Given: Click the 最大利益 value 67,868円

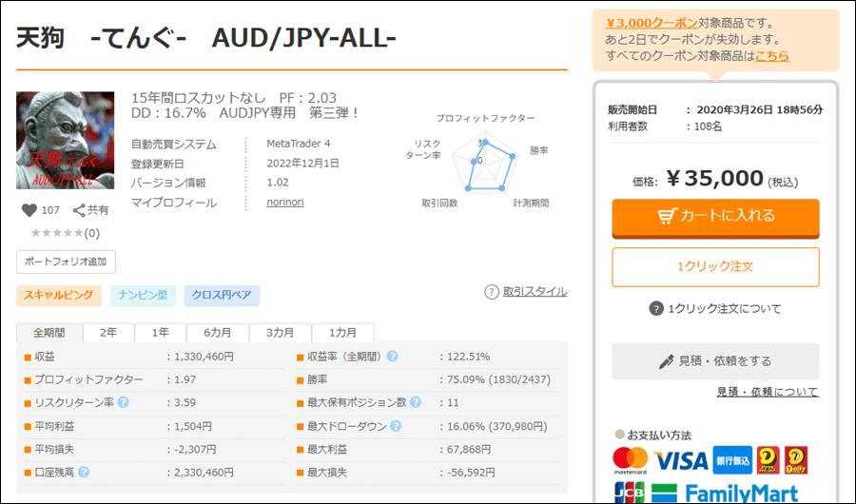Looking at the screenshot, I should 469,450.
